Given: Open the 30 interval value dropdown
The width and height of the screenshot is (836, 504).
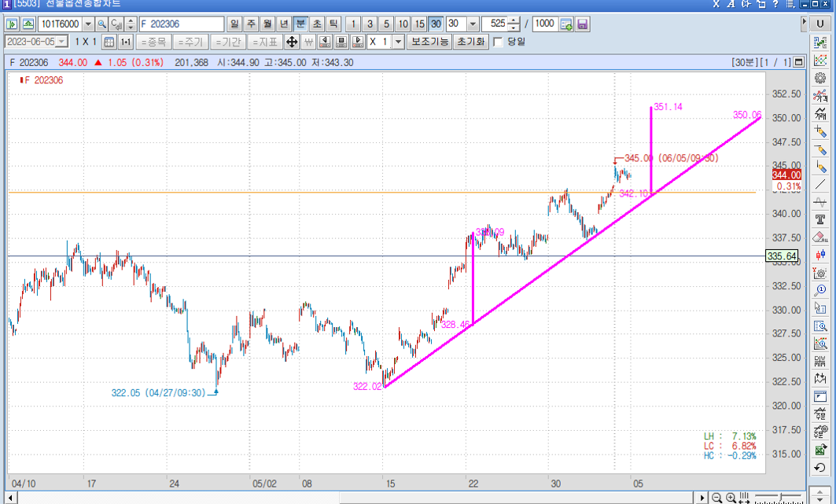Looking at the screenshot, I should pos(473,24).
